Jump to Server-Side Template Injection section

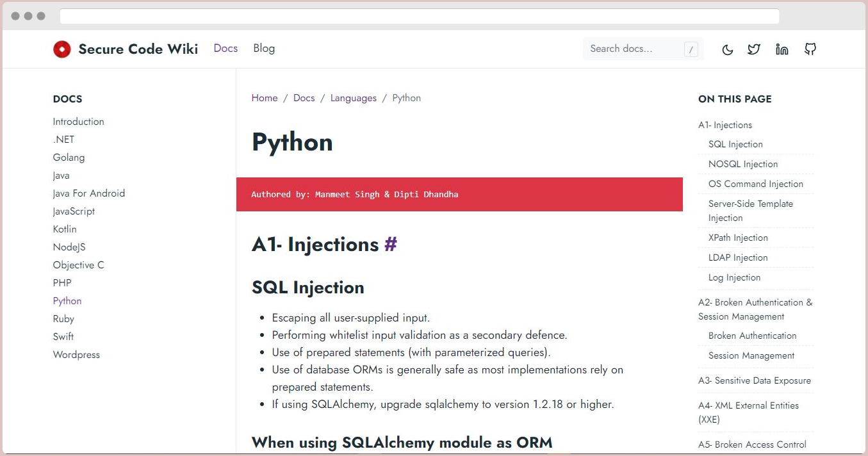pos(751,211)
